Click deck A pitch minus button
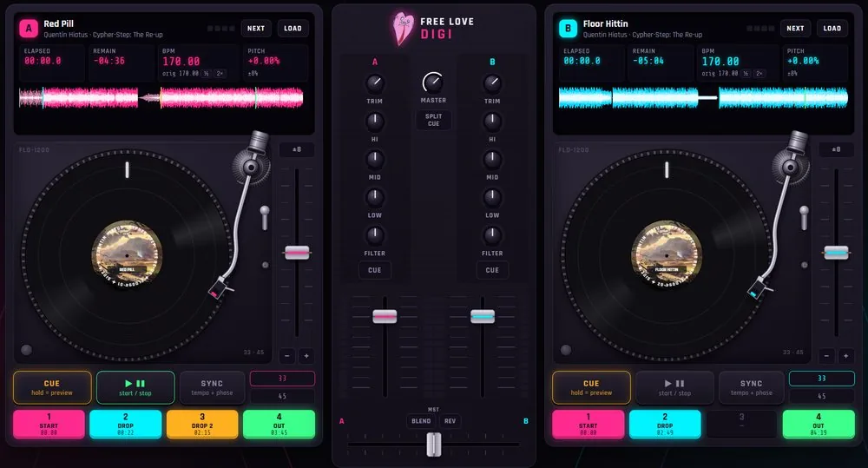The width and height of the screenshot is (868, 468). point(286,356)
